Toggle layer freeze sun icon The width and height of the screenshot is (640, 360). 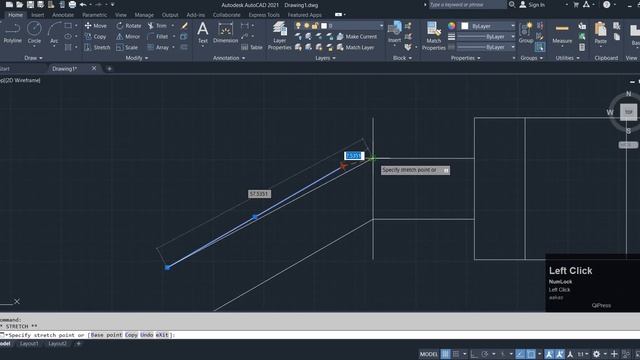pos(307,26)
